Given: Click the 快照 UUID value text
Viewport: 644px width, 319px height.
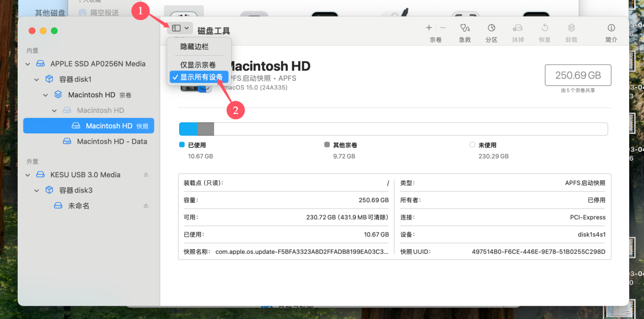Looking at the screenshot, I should [x=539, y=251].
